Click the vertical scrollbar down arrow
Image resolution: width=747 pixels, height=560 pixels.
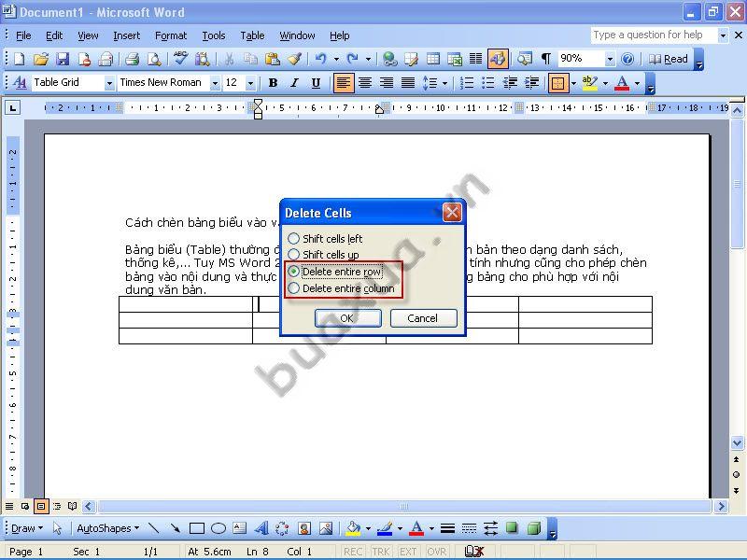click(737, 442)
